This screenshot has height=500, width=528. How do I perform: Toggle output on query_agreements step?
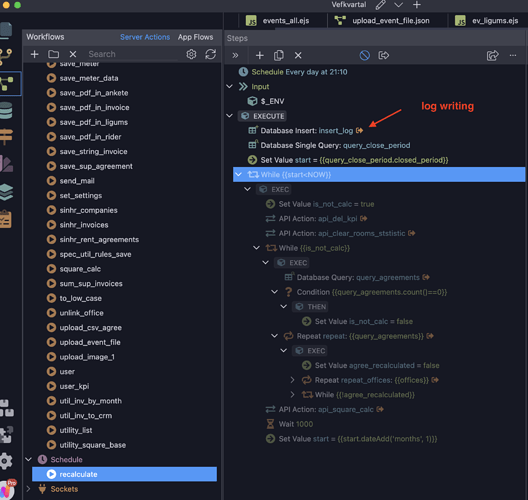pos(426,277)
